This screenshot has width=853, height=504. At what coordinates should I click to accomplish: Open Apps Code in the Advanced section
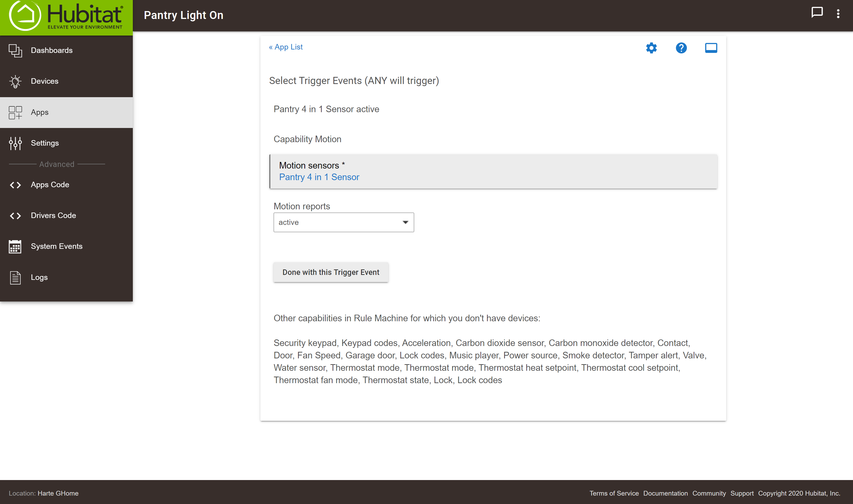[50, 185]
